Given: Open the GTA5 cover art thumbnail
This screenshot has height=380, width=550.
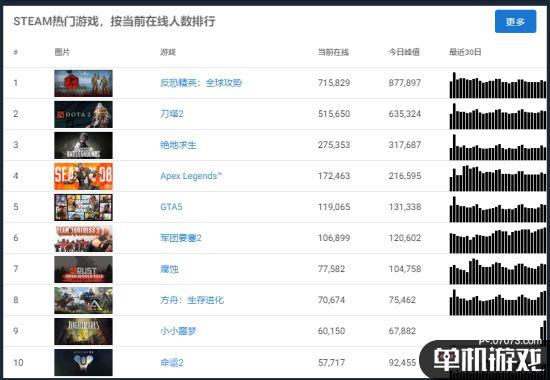Looking at the screenshot, I should click(83, 207).
